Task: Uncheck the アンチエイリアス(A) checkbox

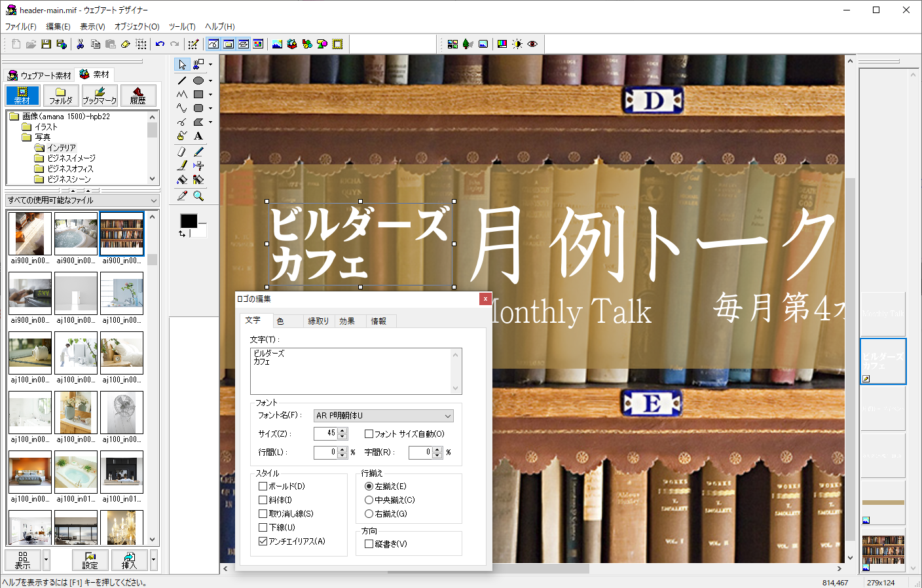Action: coord(263,542)
